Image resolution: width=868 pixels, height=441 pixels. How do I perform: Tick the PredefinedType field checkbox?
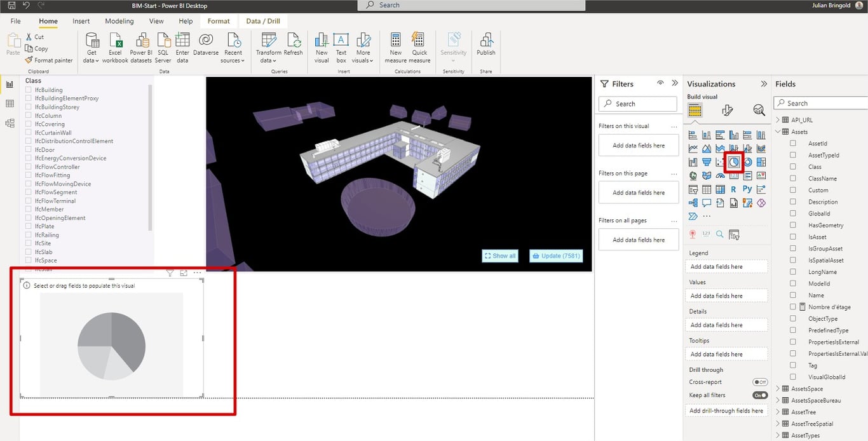point(793,330)
